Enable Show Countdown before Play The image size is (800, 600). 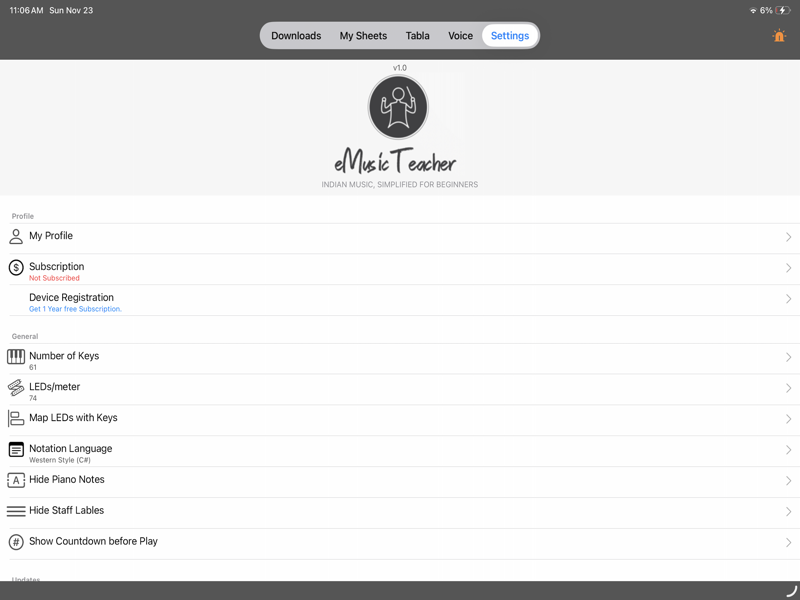[400, 541]
